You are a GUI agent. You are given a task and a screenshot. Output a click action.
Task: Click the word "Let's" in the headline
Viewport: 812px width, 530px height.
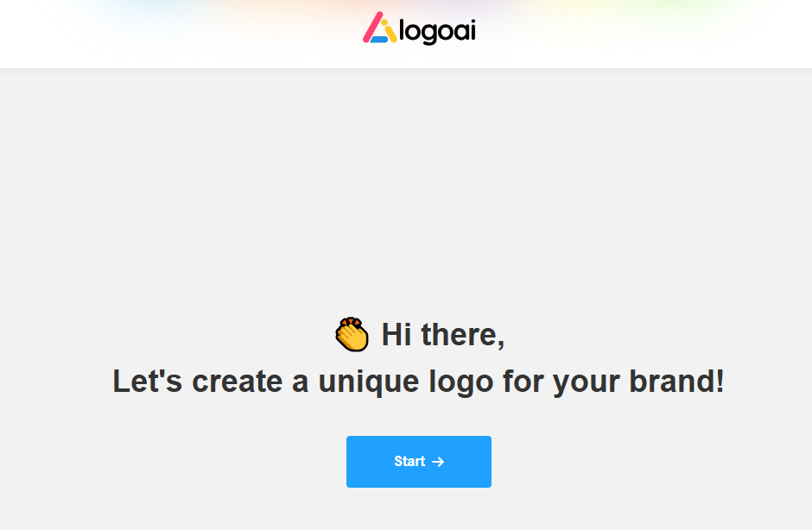(x=147, y=381)
